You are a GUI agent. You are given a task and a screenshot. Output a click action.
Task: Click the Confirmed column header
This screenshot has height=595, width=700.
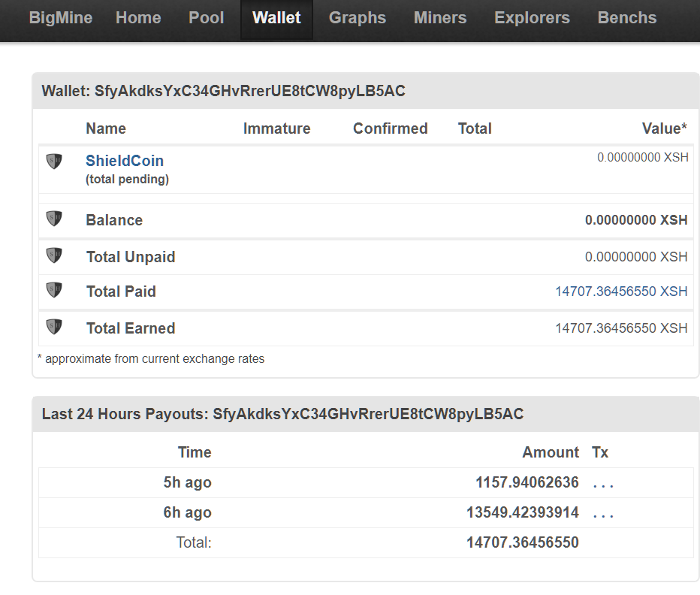pos(390,128)
